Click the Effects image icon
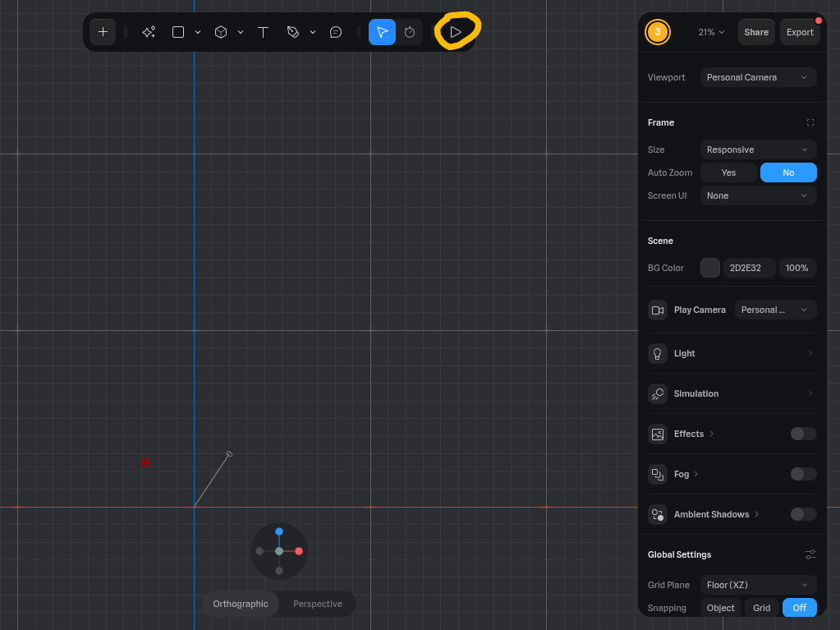The image size is (840, 630). [x=658, y=434]
